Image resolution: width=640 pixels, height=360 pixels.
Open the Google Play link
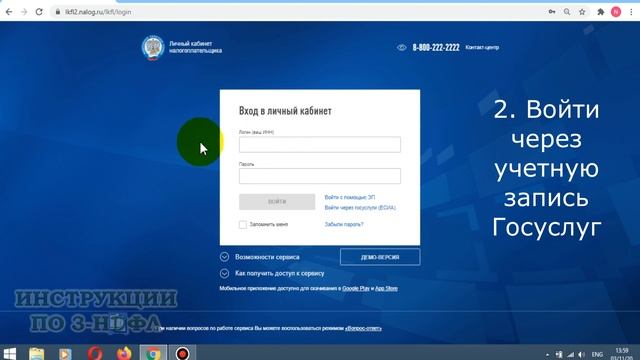pyautogui.click(x=356, y=288)
